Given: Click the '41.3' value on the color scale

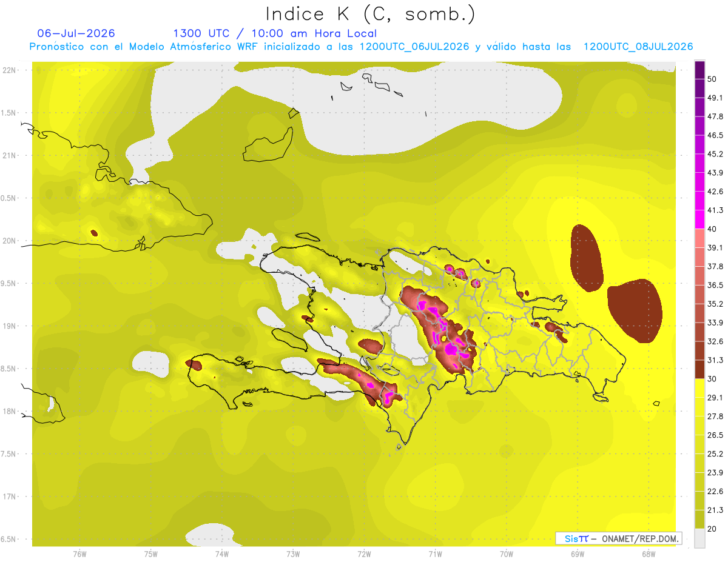Looking at the screenshot, I should [715, 210].
